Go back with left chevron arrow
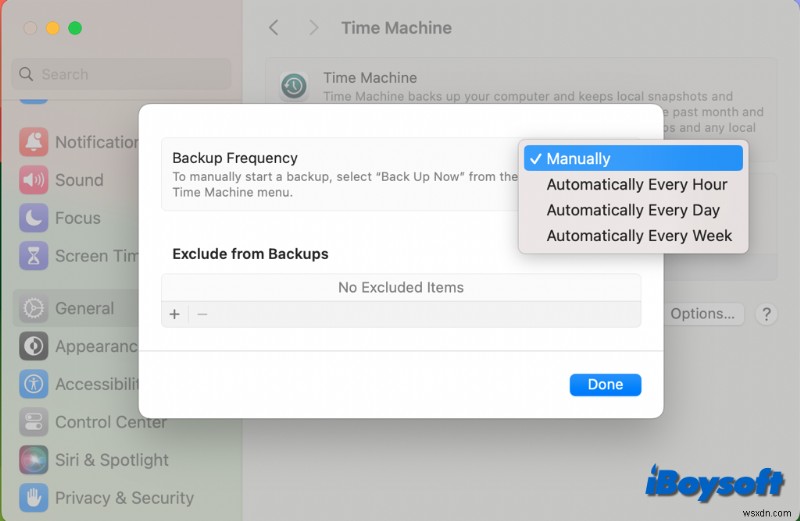Image resolution: width=800 pixels, height=521 pixels. click(x=274, y=28)
